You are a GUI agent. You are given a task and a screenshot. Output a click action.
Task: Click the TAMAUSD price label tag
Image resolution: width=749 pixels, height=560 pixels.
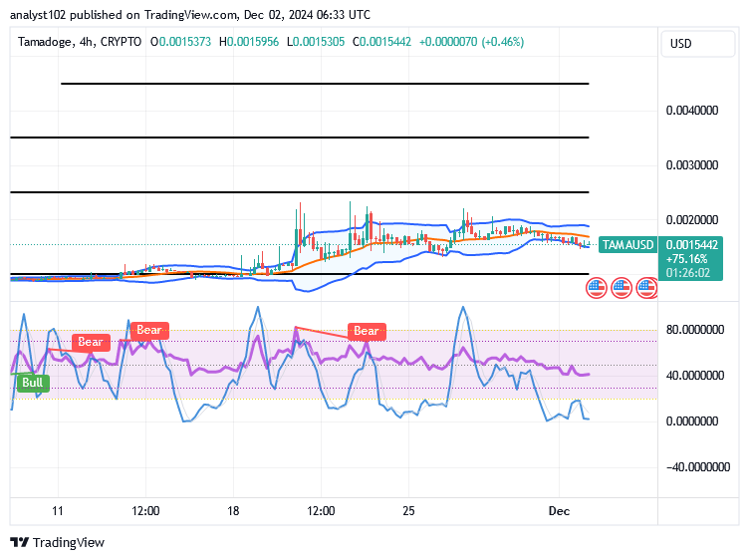pyautogui.click(x=627, y=245)
